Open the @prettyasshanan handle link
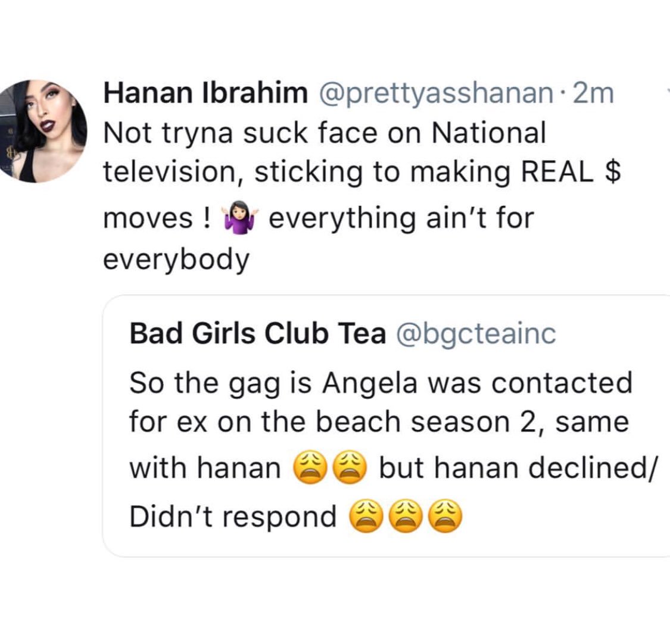The height and width of the screenshot is (644, 670). [434, 93]
